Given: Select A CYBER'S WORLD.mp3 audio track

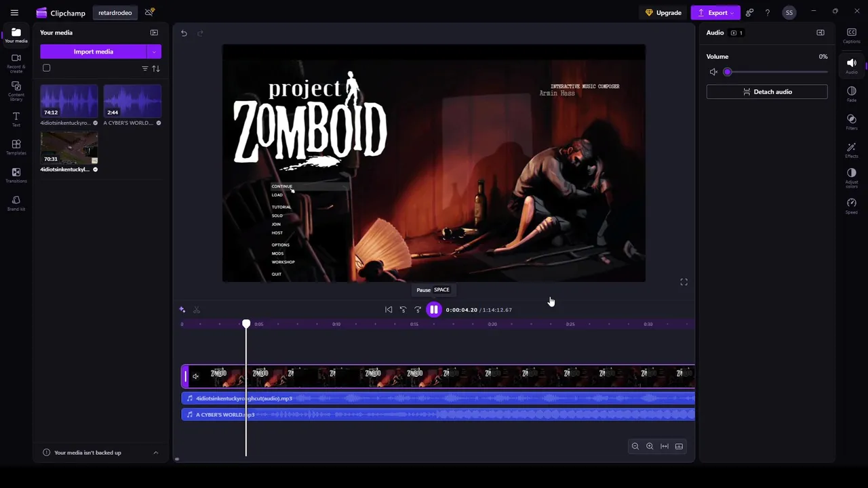Looking at the screenshot, I should click(438, 414).
